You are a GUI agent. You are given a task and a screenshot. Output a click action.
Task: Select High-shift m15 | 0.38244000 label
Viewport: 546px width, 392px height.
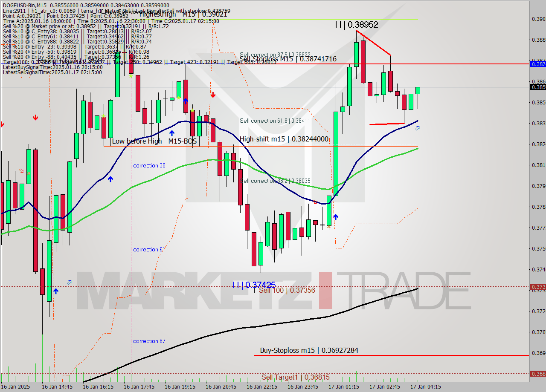284,139
